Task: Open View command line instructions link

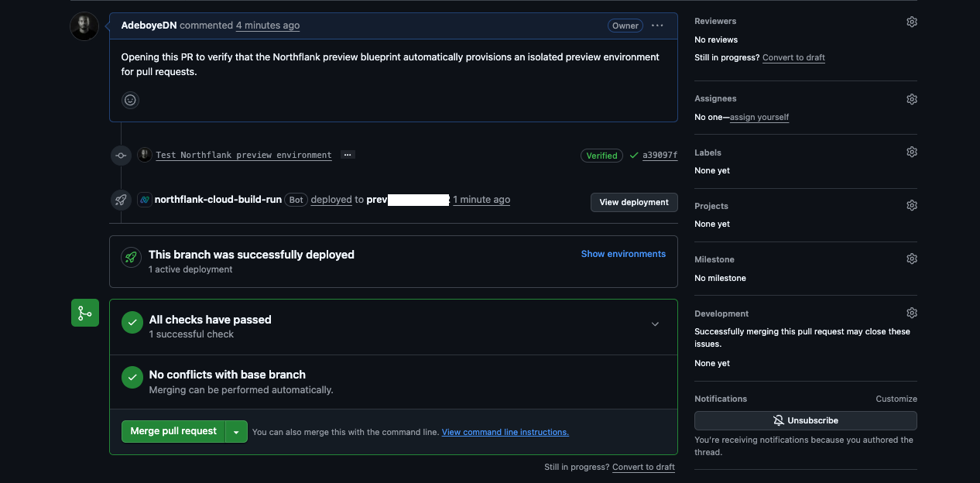Action: pyautogui.click(x=505, y=432)
